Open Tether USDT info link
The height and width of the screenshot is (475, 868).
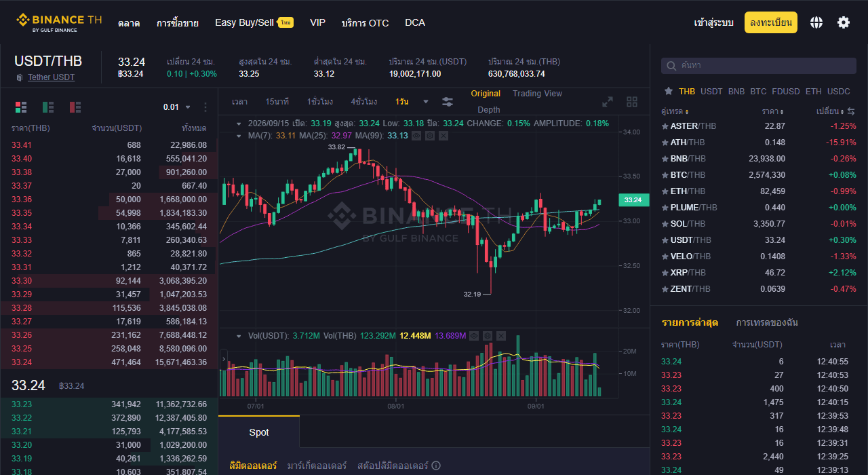coord(51,77)
